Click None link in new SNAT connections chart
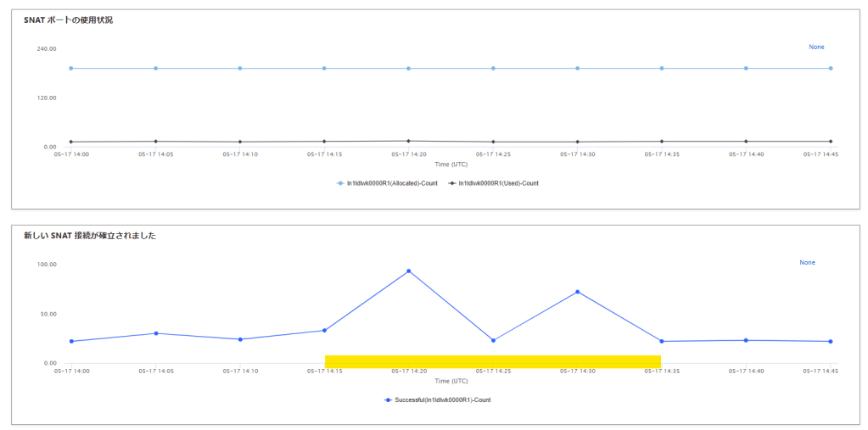The height and width of the screenshot is (430, 868). click(x=807, y=263)
